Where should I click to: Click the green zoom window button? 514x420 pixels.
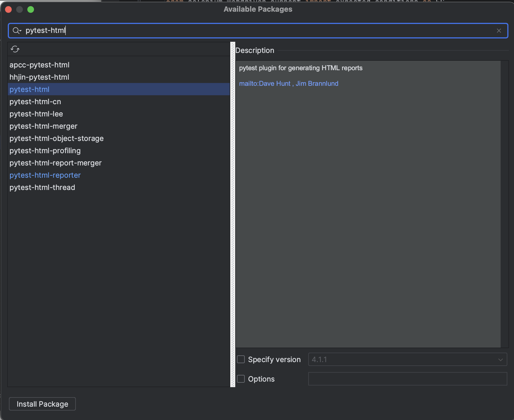pos(31,9)
